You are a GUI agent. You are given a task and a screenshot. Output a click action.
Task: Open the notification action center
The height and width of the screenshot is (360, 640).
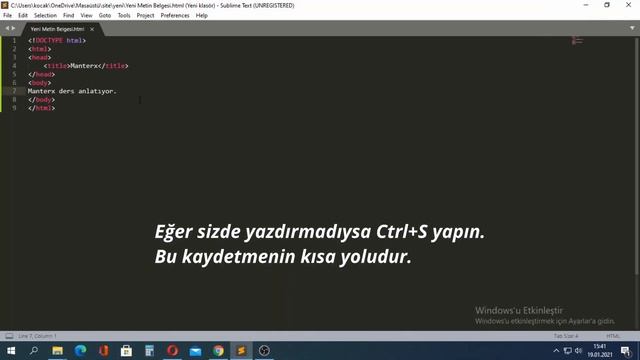626,351
